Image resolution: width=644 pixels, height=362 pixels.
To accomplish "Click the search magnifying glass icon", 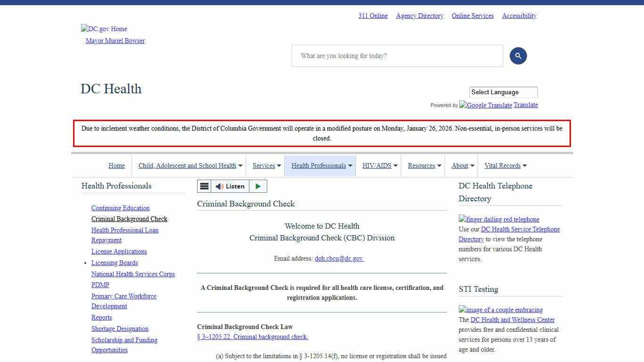I will pyautogui.click(x=518, y=56).
